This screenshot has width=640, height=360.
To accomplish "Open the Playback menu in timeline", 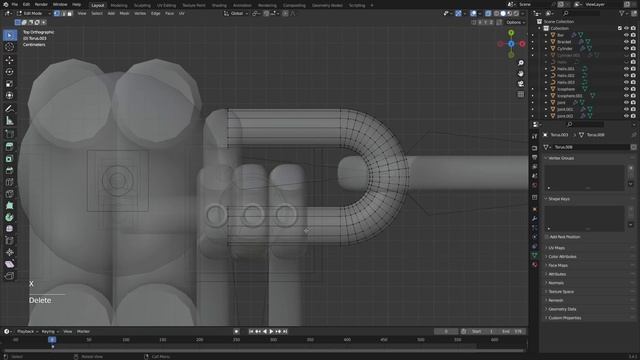I will click(x=27, y=331).
